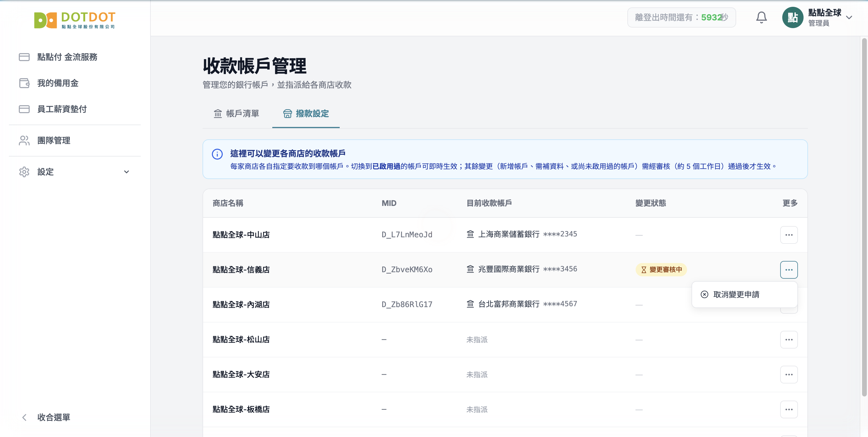Click the 點 user avatar
Viewport: 868px width, 437px height.
click(793, 17)
